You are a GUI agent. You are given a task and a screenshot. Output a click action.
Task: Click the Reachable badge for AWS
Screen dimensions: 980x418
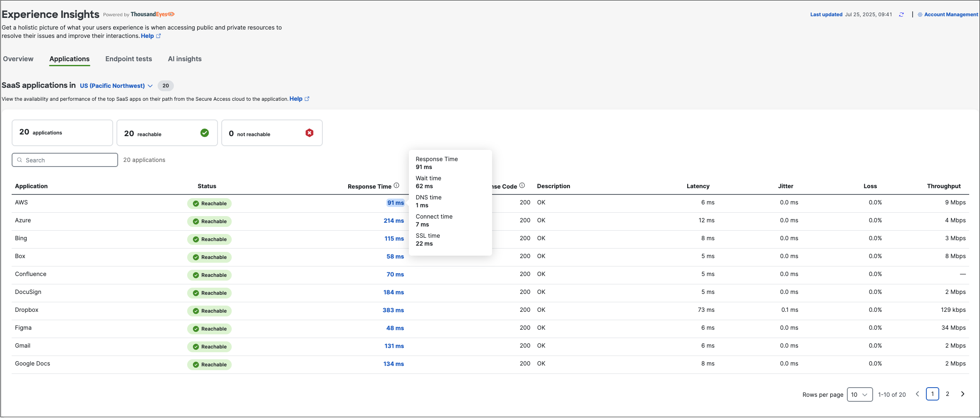click(x=209, y=204)
